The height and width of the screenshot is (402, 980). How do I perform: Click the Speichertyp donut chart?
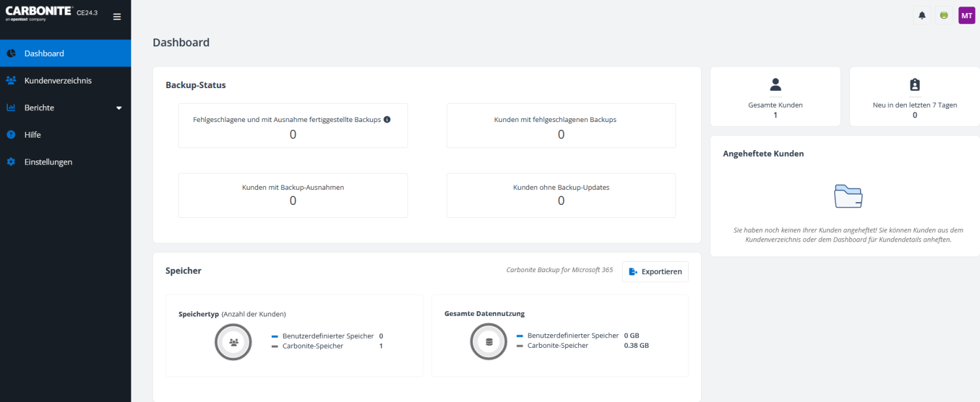point(233,341)
